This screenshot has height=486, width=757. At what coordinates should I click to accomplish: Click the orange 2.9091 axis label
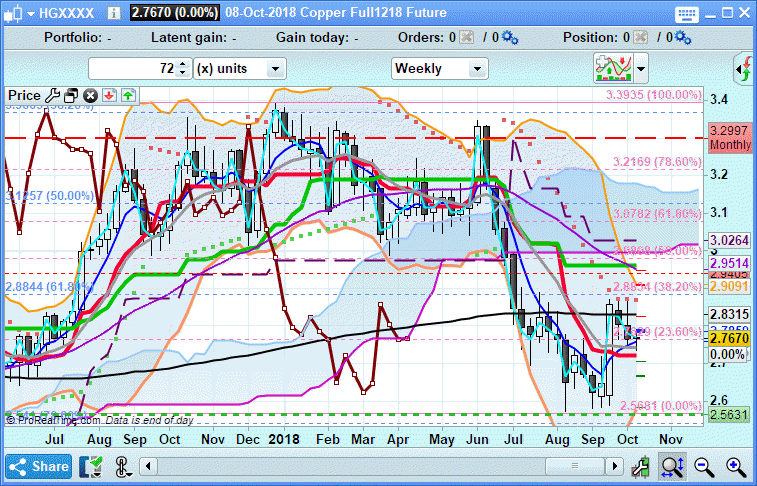coord(729,287)
